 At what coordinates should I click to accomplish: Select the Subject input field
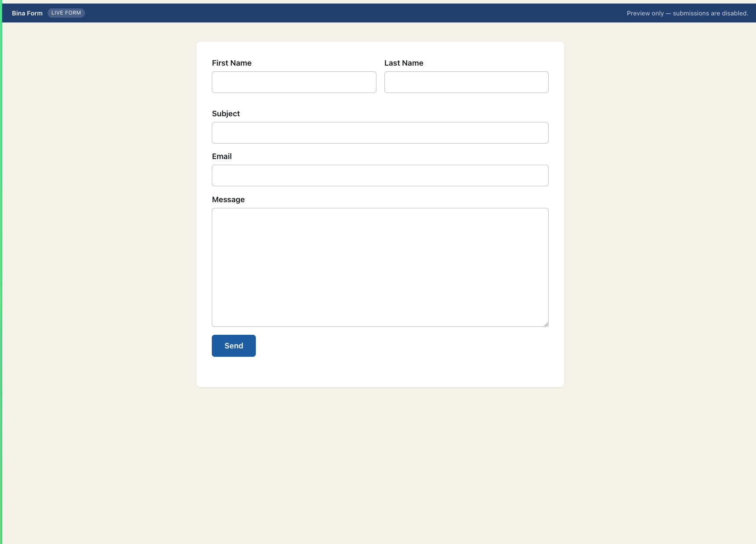coord(380,133)
